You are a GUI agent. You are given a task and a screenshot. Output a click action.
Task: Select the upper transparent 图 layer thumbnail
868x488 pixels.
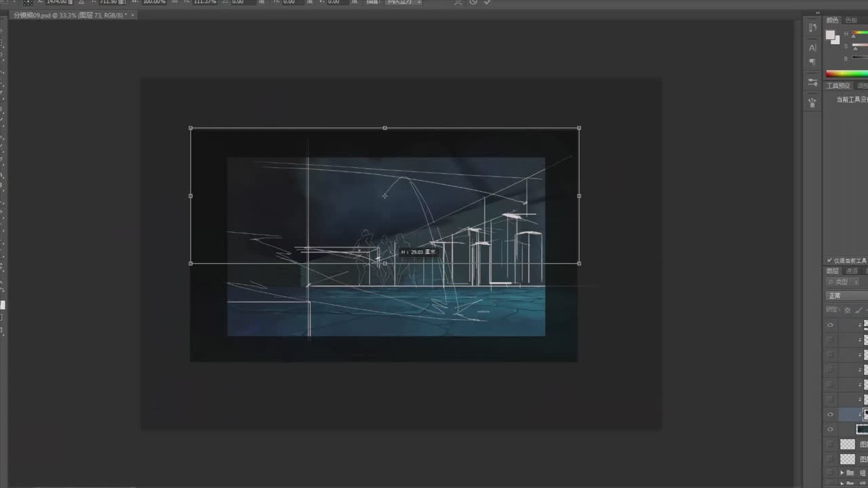(x=848, y=444)
